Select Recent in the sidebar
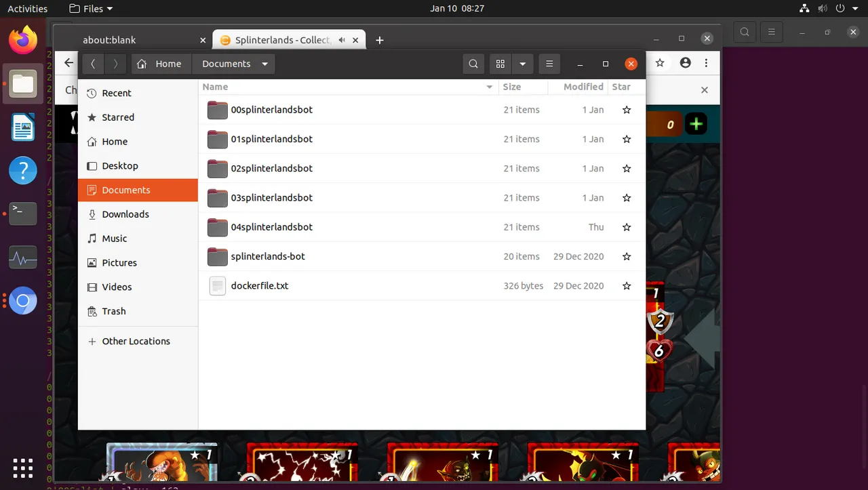The width and height of the screenshot is (868, 490). 138,93
